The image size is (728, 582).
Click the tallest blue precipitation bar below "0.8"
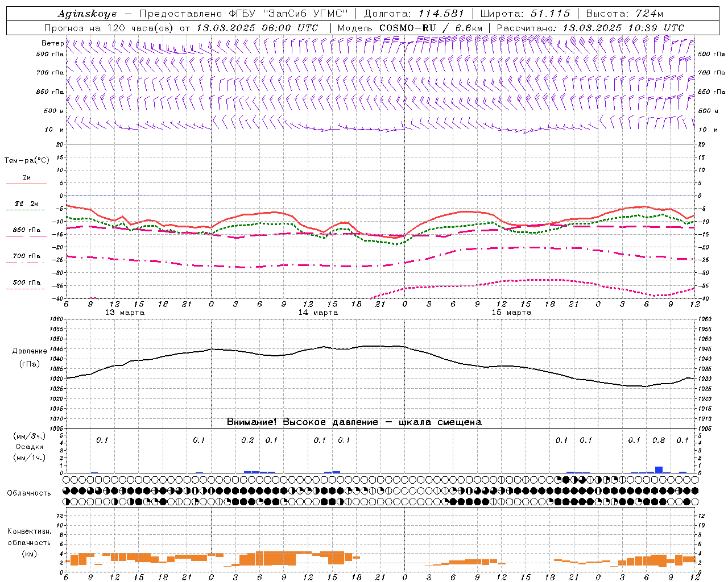coord(659,469)
